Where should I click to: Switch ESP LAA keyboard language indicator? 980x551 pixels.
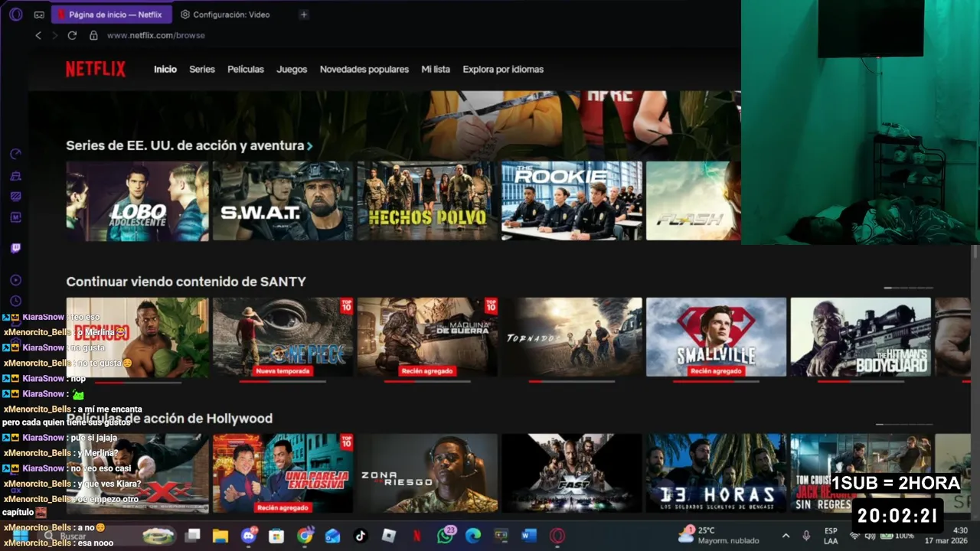[831, 536]
